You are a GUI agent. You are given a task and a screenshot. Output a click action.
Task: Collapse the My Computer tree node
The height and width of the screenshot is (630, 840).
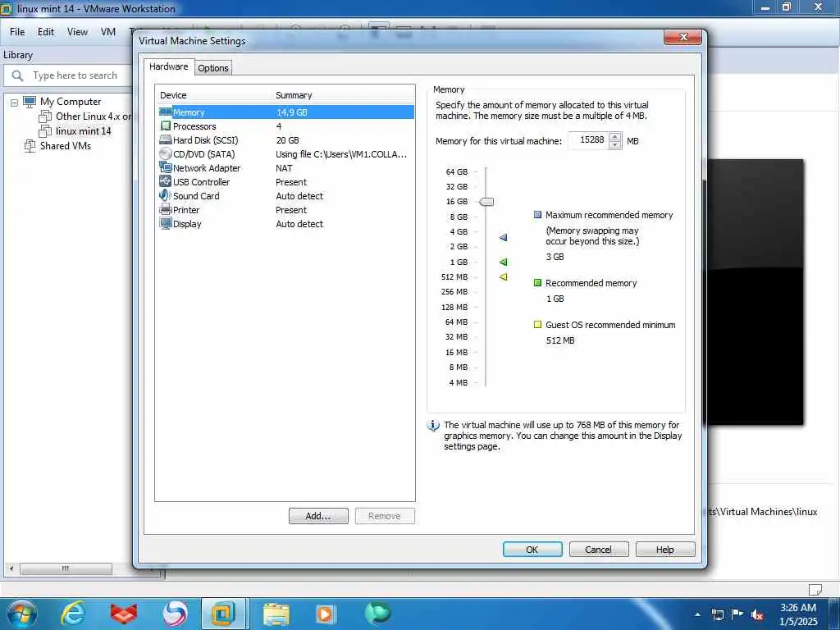pos(15,103)
